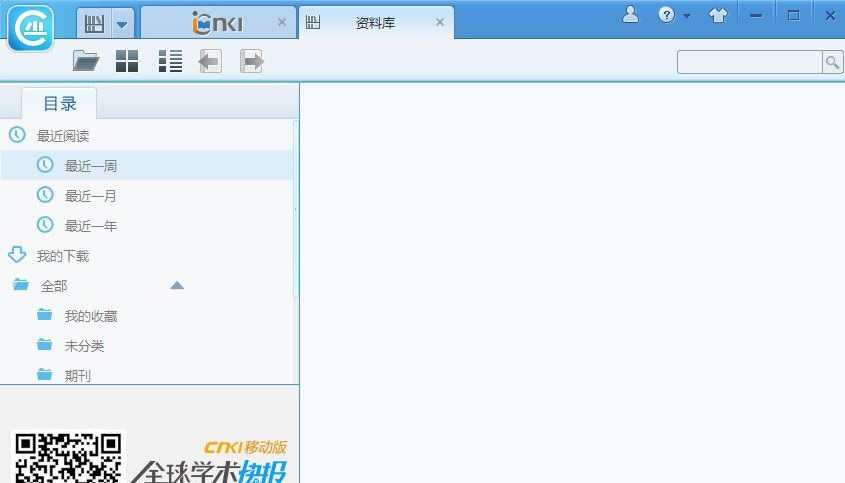The image size is (845, 483).
Task: Minimize the window
Action: (x=756, y=16)
